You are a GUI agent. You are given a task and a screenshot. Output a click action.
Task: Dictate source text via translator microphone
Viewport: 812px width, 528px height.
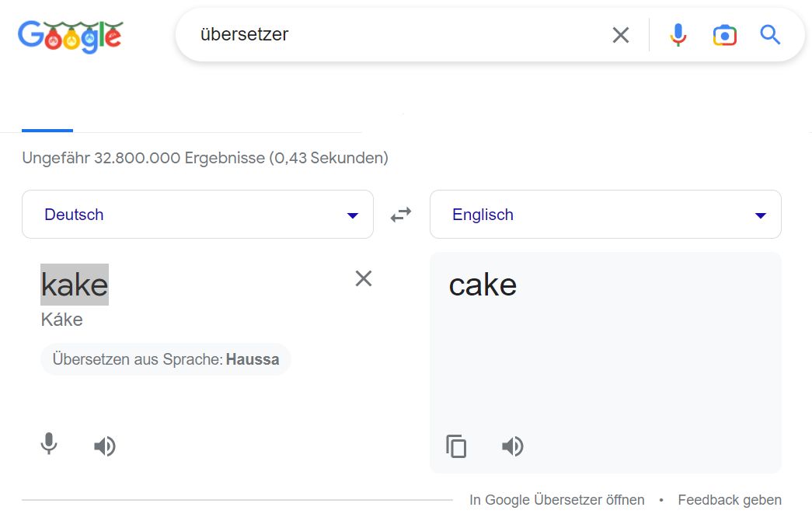(x=49, y=445)
